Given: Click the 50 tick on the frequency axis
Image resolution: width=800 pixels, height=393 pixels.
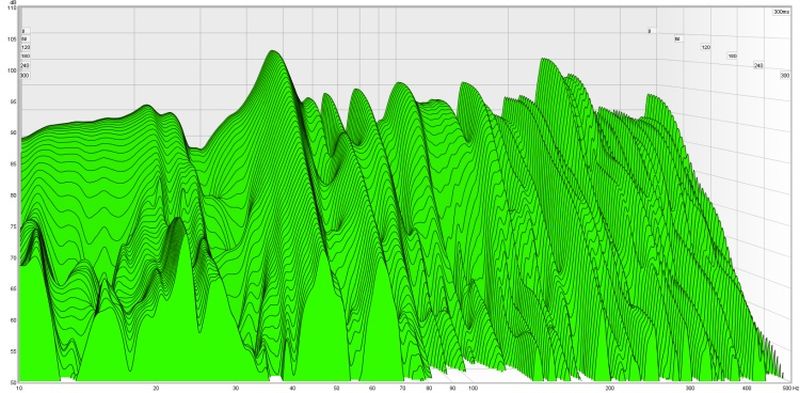Looking at the screenshot, I should pos(337,388).
